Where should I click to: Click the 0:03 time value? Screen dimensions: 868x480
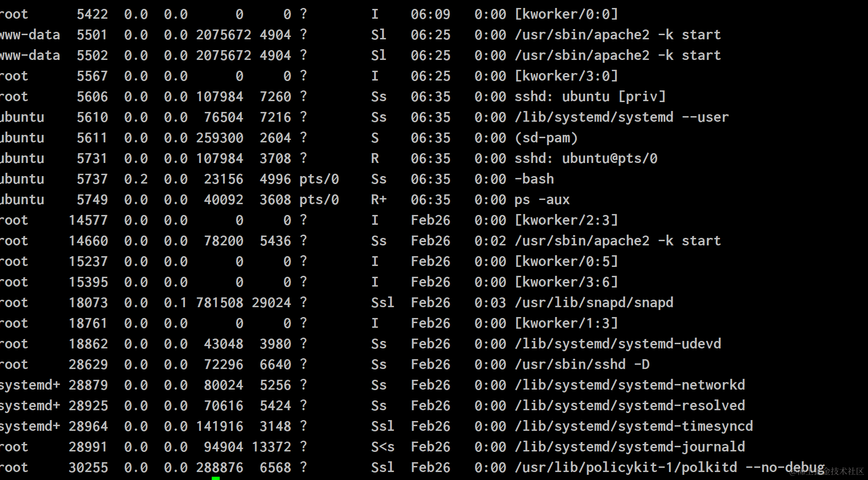(x=490, y=303)
